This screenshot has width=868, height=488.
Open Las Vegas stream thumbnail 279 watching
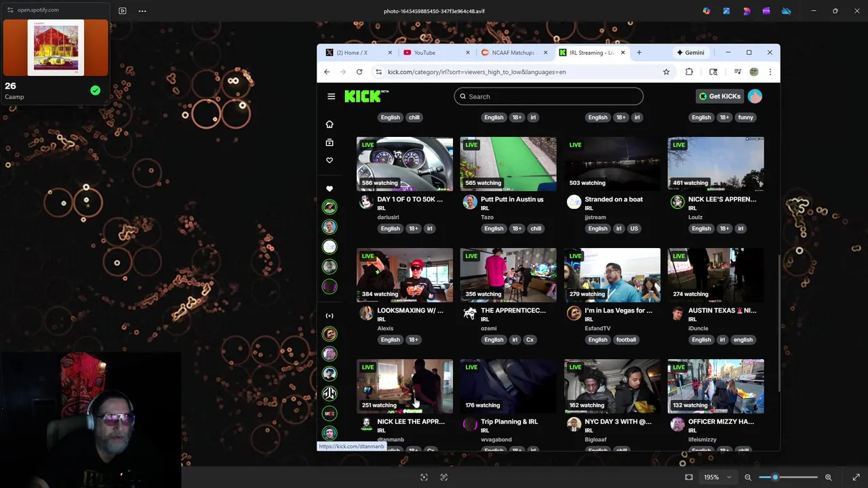click(612, 275)
